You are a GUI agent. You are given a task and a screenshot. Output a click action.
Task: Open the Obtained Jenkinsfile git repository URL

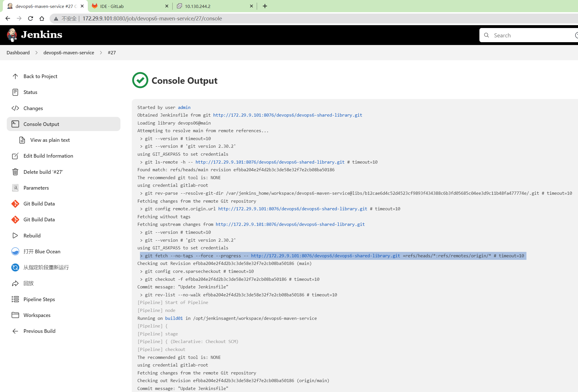[288, 115]
